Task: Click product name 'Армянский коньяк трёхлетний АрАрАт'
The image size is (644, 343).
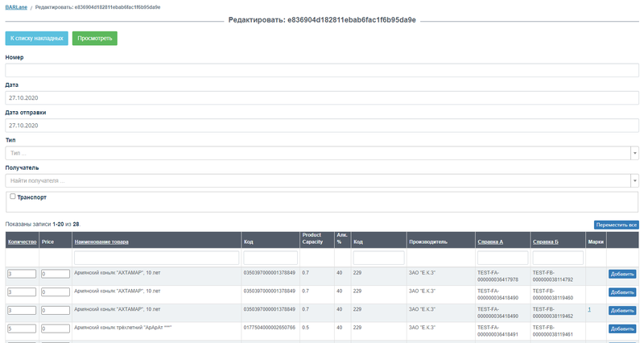Action: click(x=123, y=328)
